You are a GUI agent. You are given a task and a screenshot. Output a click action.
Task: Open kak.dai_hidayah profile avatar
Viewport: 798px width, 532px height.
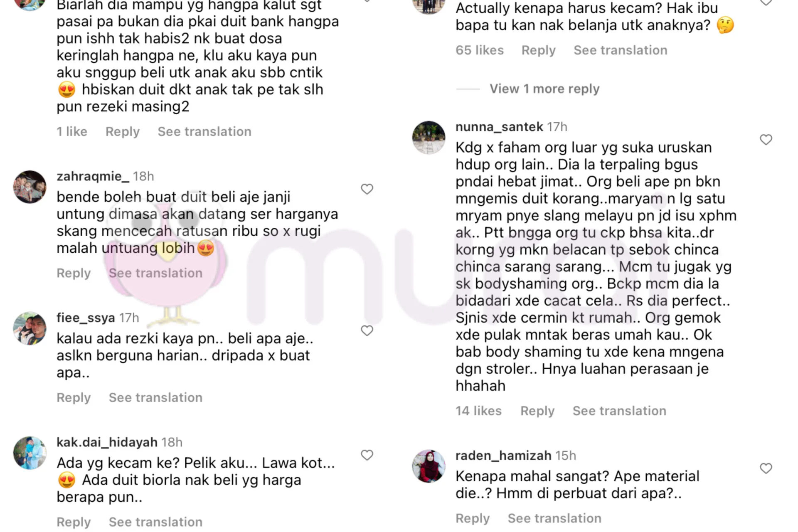tap(30, 453)
